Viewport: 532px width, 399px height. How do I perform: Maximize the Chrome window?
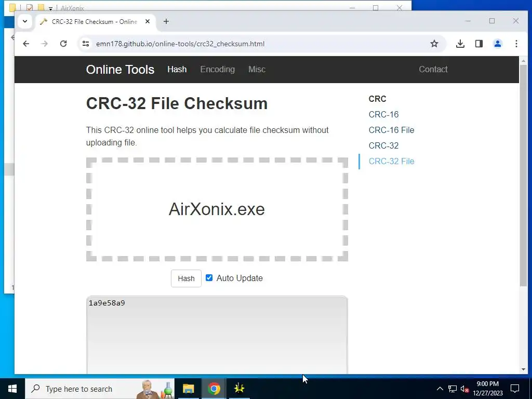click(x=492, y=21)
